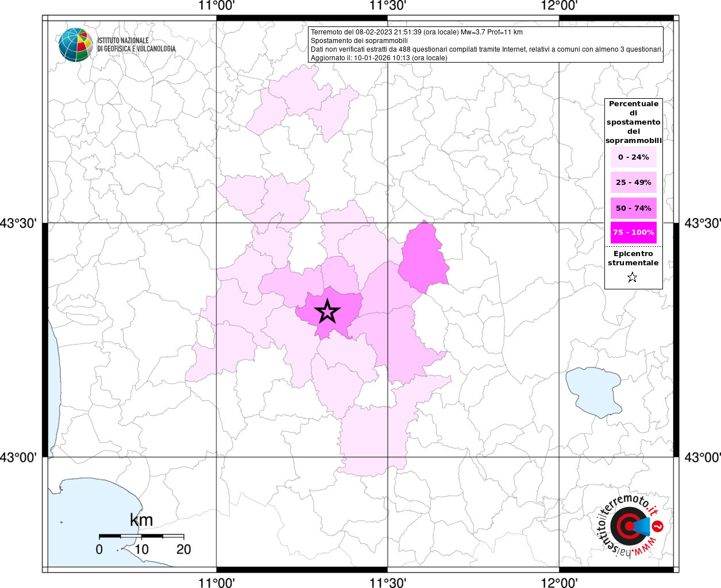Click the scale bar '10' value
The height and width of the screenshot is (588, 721).
[141, 550]
